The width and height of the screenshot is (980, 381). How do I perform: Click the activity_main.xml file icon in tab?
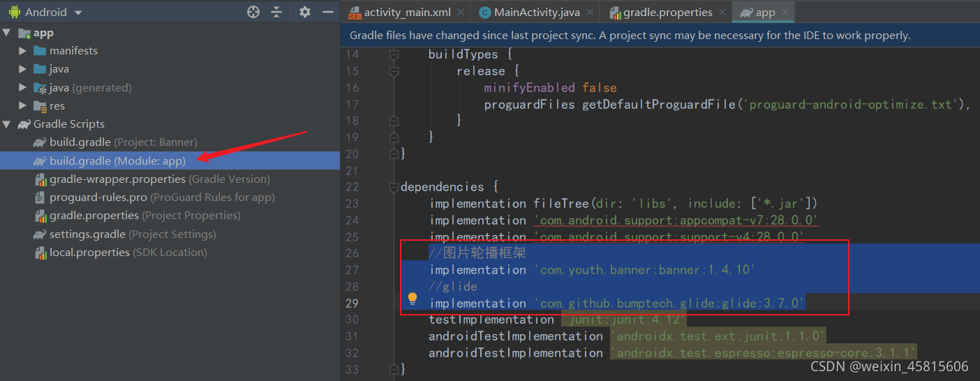point(354,13)
